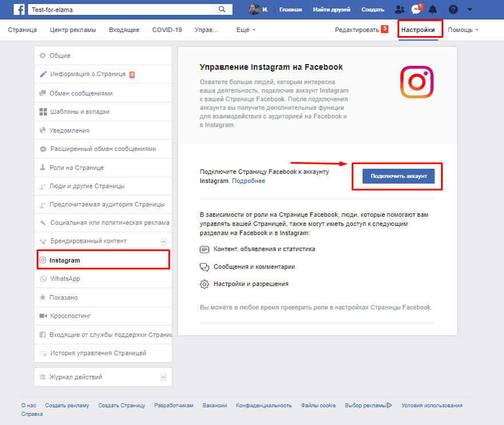The image size is (504, 425).
Task: Open the Центр рекламы tab
Action: [73, 30]
